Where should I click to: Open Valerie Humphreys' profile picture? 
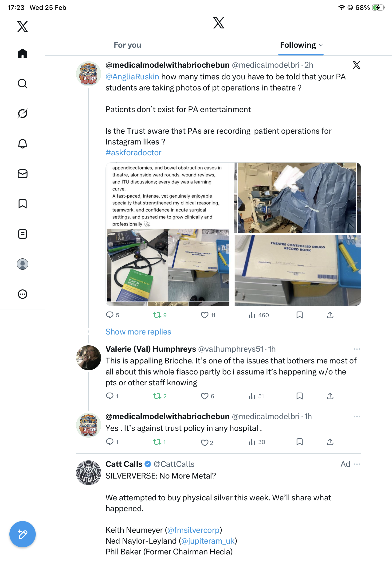[88, 358]
